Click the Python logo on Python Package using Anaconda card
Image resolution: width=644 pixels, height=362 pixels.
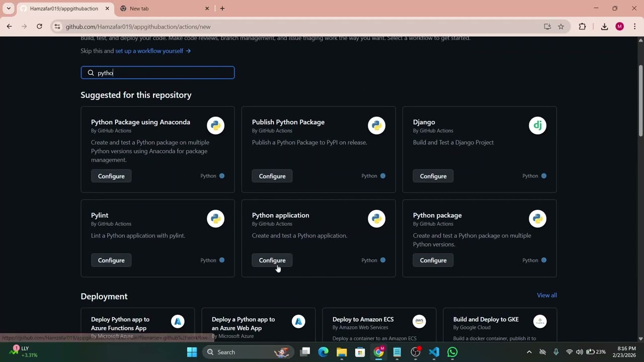point(215,126)
